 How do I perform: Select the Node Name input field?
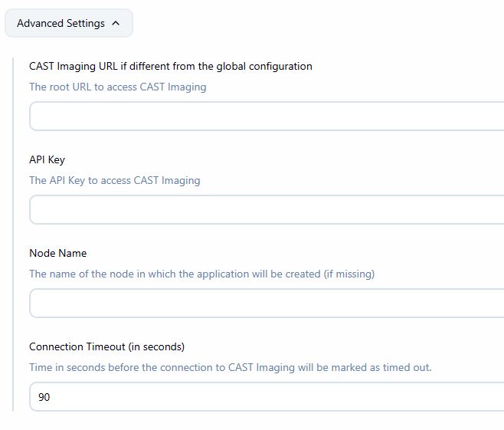(266, 304)
